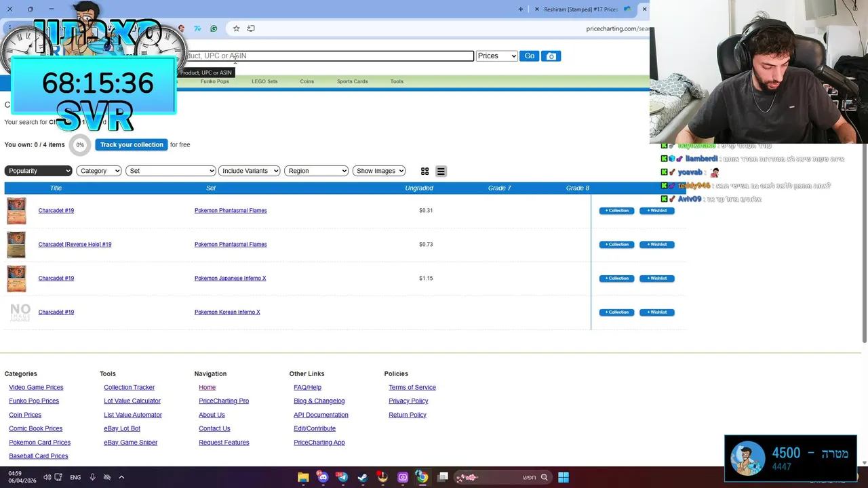
Task: Open the blue translate-style extension icon
Action: [x=197, y=28]
